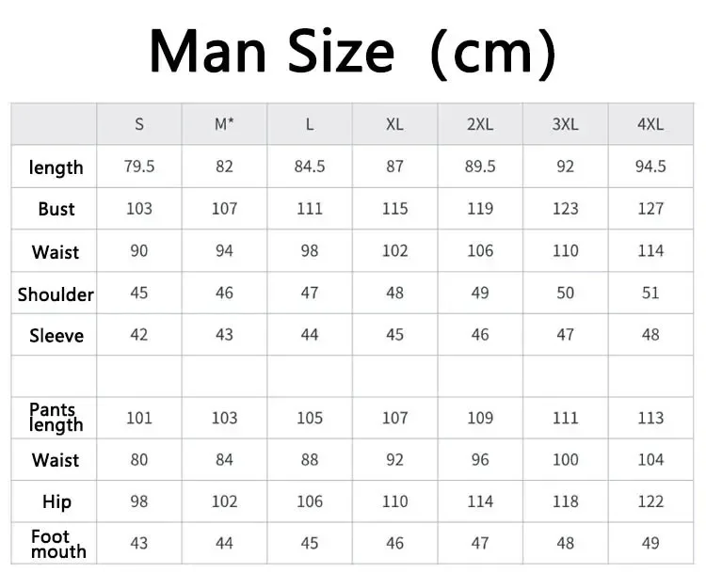Select the Hip row label
706x588 pixels.
(x=56, y=501)
